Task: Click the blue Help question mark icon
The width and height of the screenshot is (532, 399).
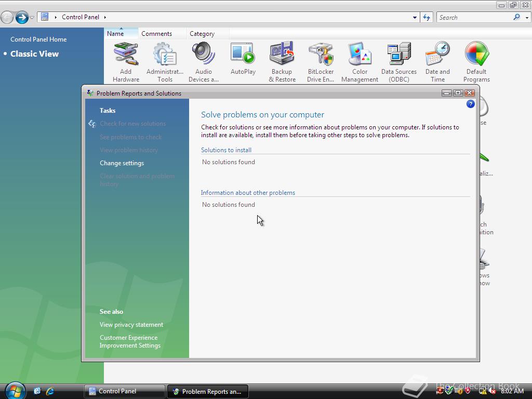Action: coord(470,104)
